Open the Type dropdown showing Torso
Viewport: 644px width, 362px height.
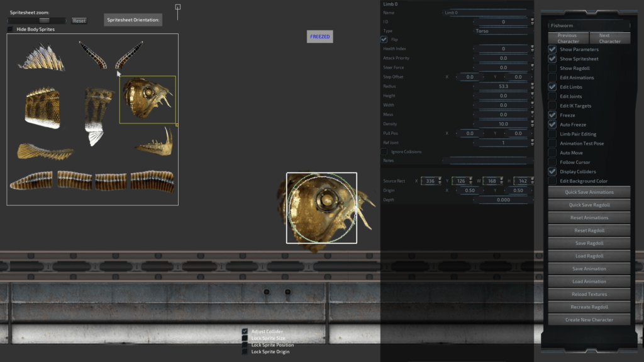[x=502, y=31]
